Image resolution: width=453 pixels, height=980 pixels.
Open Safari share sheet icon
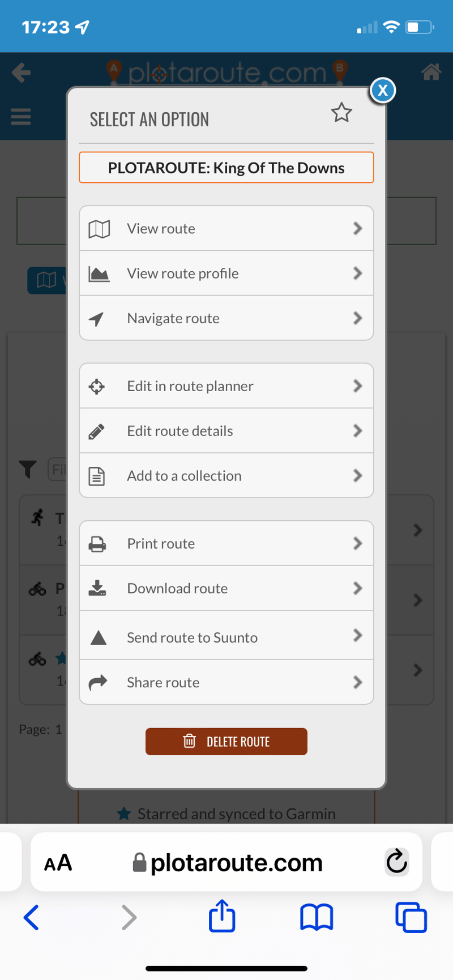click(222, 916)
